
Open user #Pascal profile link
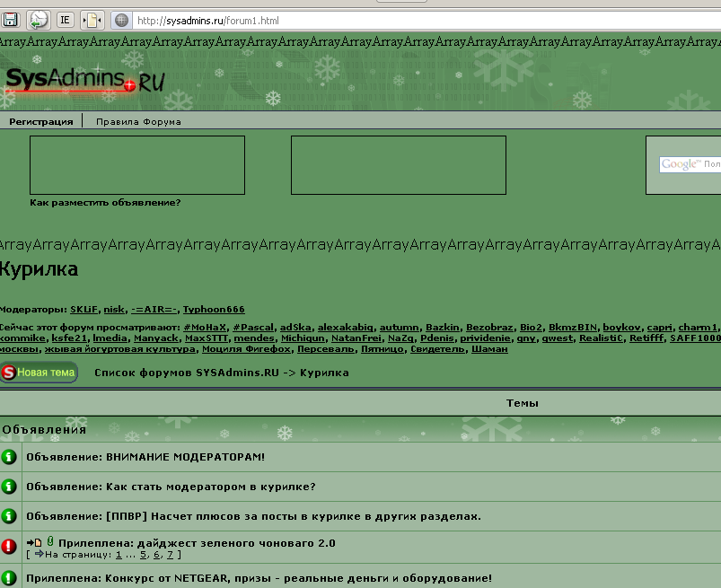point(253,328)
